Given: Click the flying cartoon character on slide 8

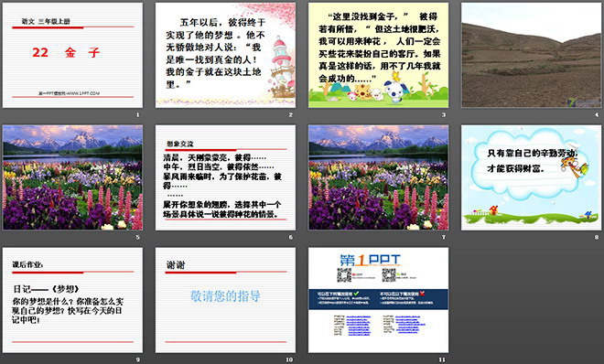Looking at the screenshot, I should pos(574,167).
